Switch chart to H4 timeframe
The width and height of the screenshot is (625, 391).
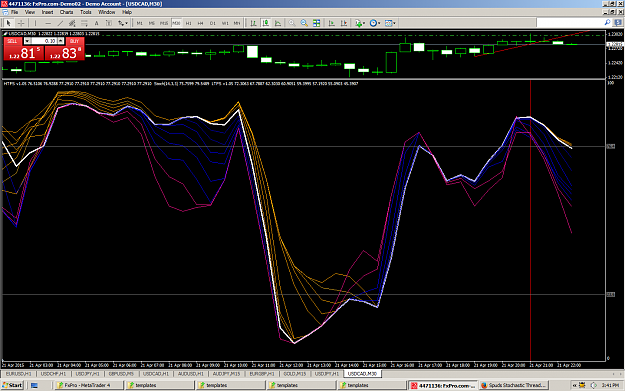tap(200, 23)
